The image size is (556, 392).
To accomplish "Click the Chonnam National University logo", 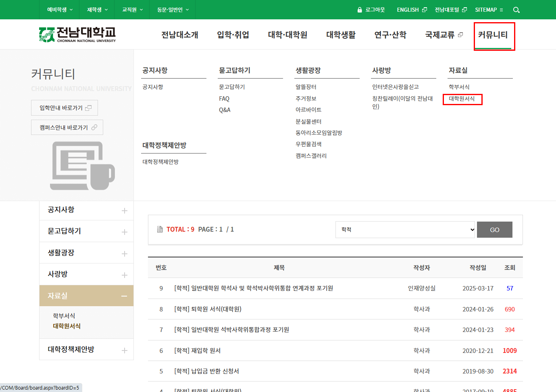I will pos(77,34).
